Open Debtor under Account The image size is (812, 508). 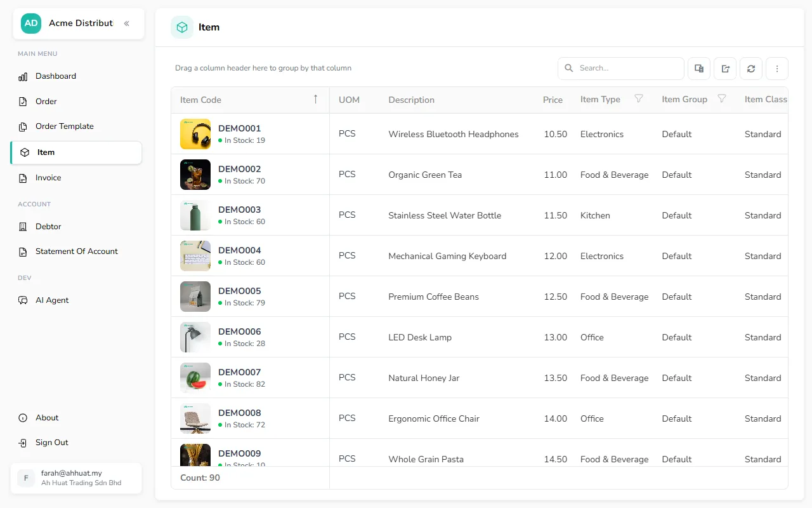76,227
